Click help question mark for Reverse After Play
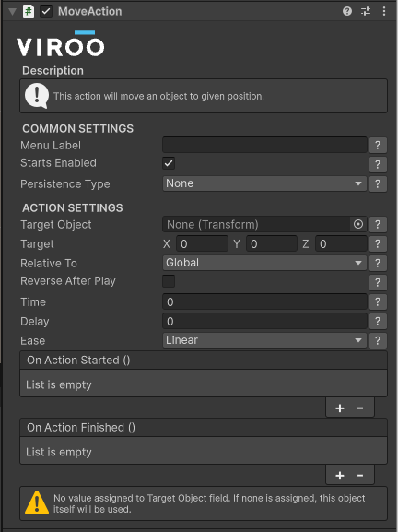The height and width of the screenshot is (532, 398). pos(378,282)
